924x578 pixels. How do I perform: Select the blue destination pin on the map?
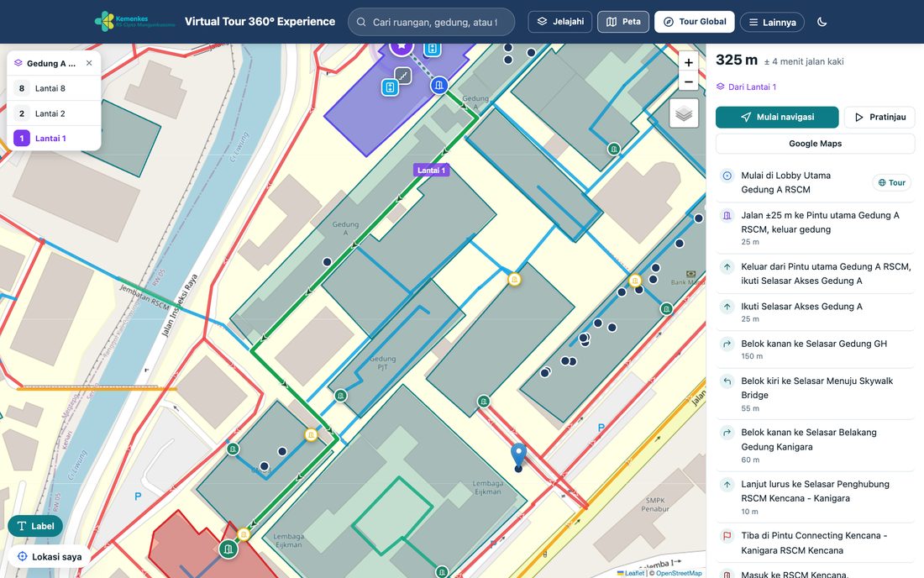pos(518,457)
